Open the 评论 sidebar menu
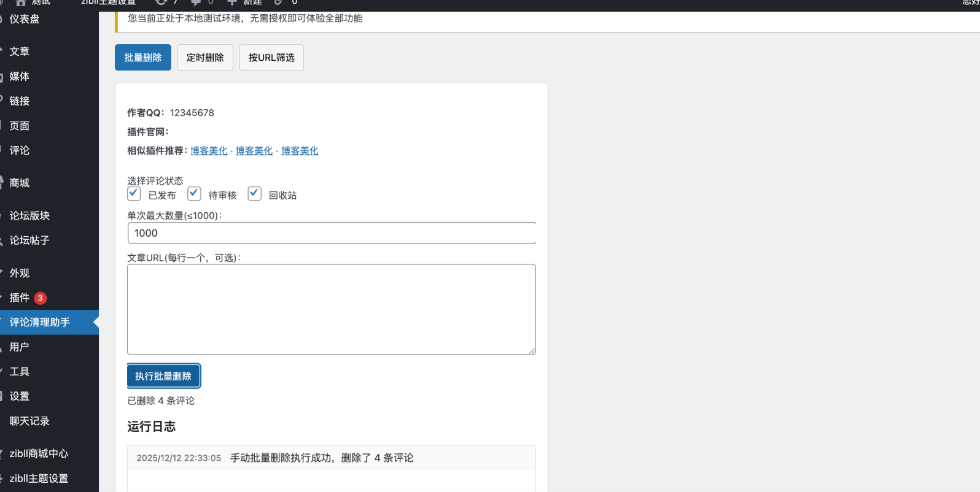 (49, 150)
